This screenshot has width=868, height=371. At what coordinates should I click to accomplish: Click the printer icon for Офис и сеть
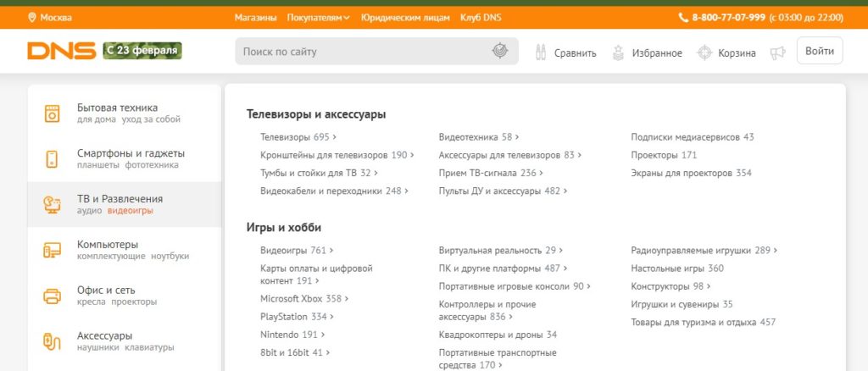pyautogui.click(x=53, y=296)
